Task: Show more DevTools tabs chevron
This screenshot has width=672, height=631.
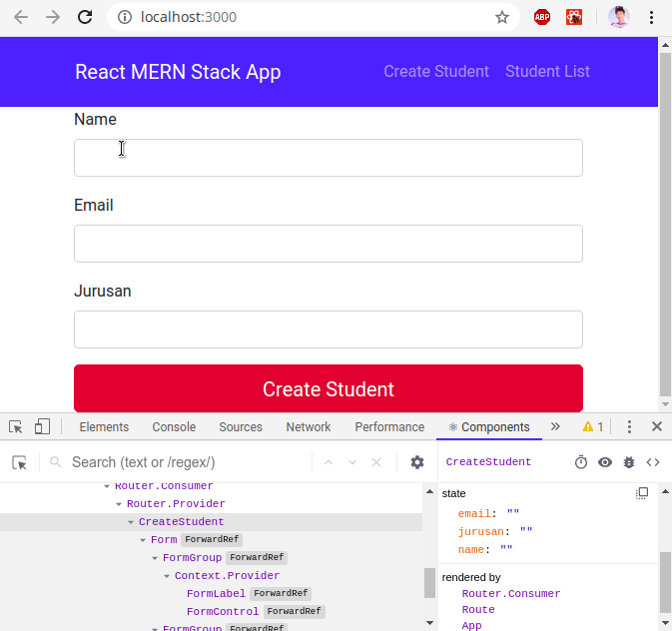Action: [x=555, y=426]
